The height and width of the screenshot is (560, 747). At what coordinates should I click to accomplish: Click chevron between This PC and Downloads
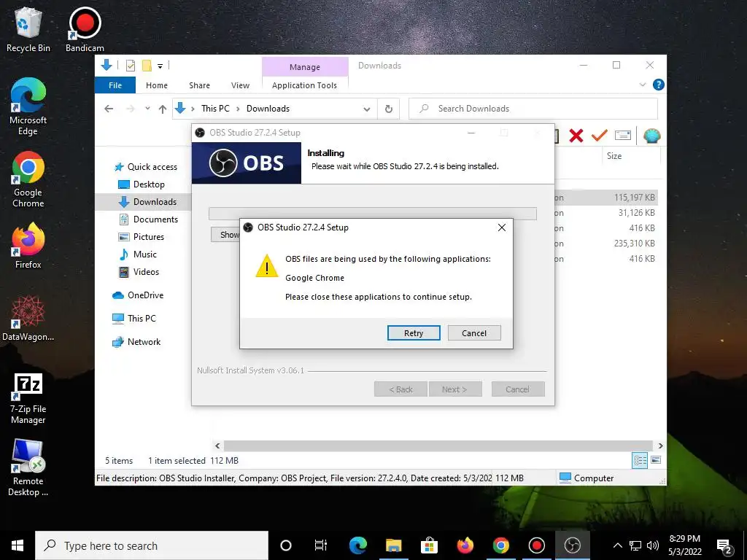(x=238, y=109)
